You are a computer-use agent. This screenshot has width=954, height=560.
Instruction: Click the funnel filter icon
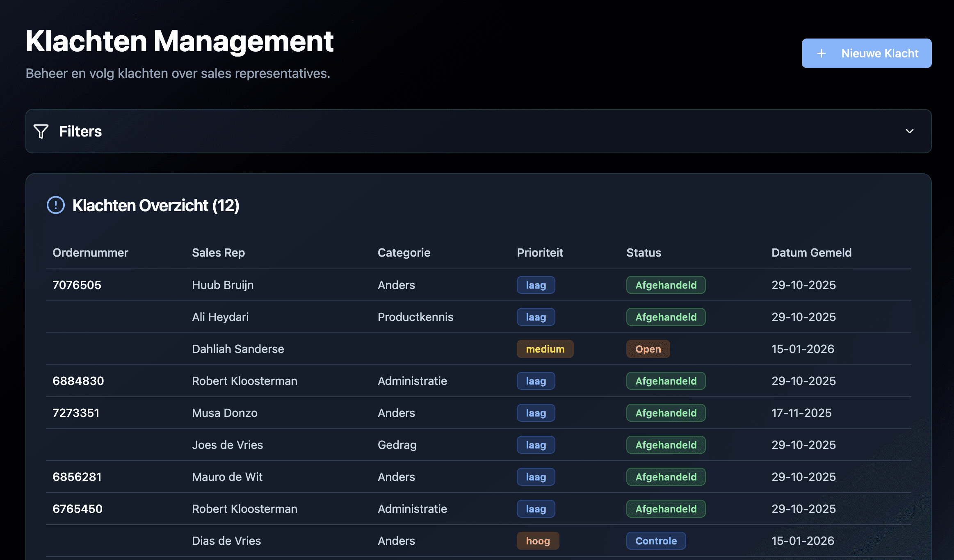[x=41, y=132]
